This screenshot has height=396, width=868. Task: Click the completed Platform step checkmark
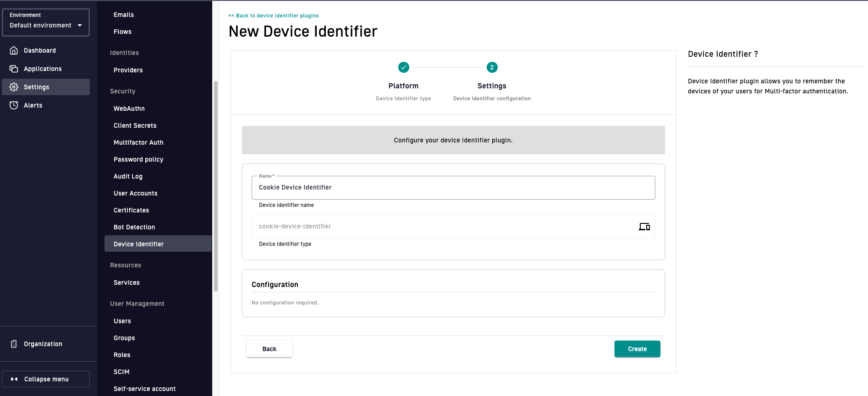tap(403, 67)
